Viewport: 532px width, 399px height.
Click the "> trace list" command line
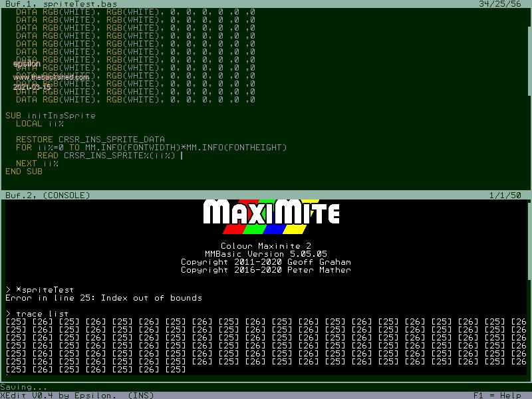[37, 313]
